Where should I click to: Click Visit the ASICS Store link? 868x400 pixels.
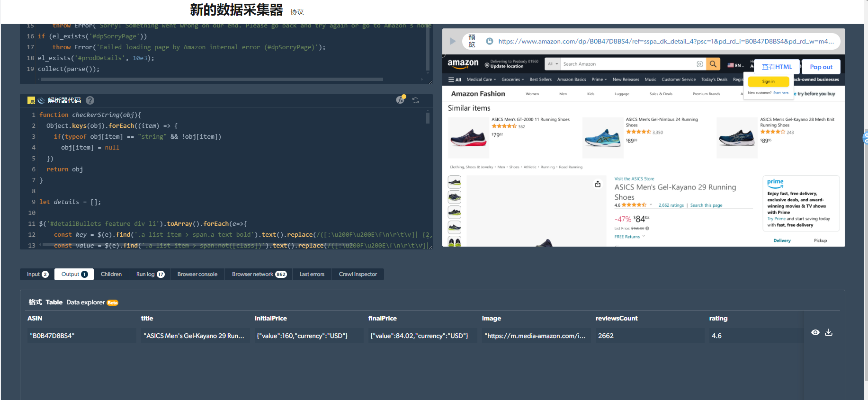click(634, 179)
